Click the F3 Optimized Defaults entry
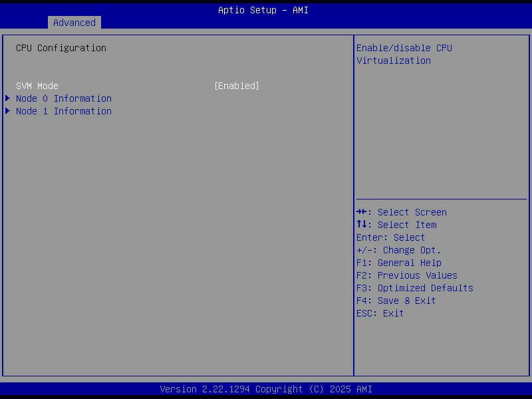This screenshot has width=532, height=399. pos(414,288)
